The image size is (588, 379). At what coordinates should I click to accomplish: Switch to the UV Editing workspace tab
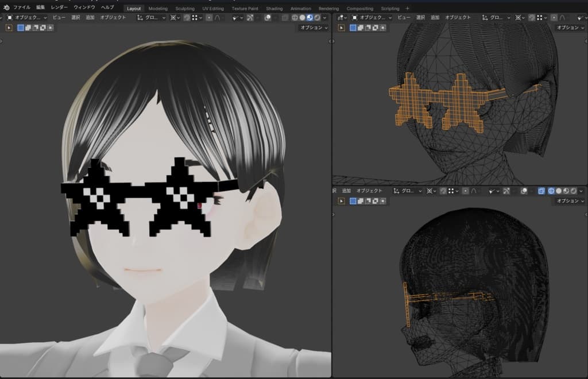click(x=212, y=9)
